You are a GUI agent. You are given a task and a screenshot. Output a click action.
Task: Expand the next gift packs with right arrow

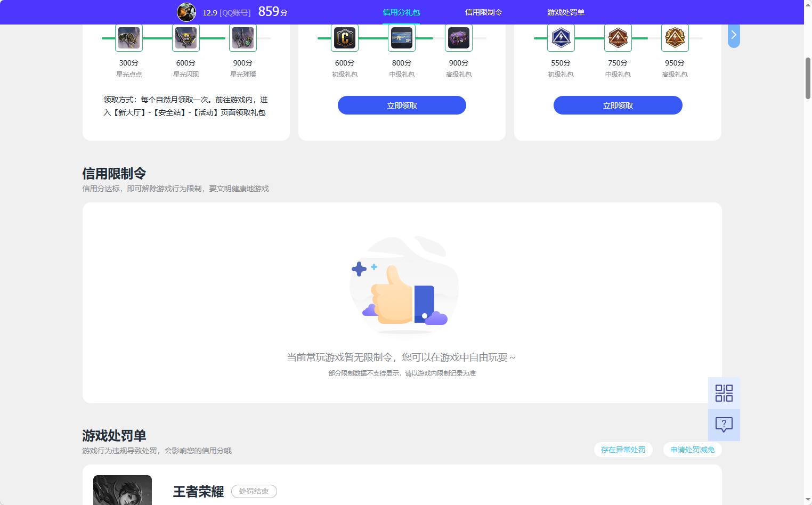coord(734,35)
